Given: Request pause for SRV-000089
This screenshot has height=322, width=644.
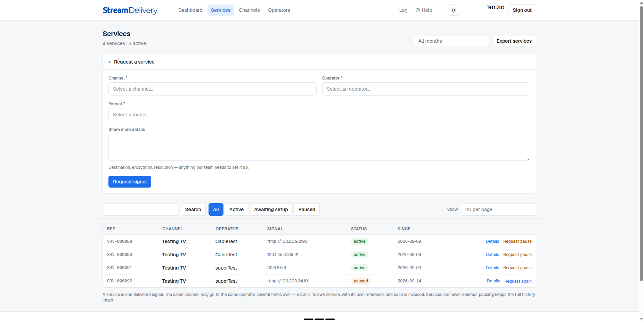Looking at the screenshot, I should (x=517, y=241).
